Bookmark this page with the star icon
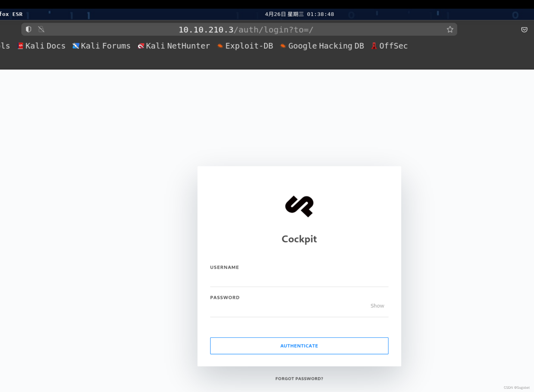Image resolution: width=534 pixels, height=392 pixels. [450, 29]
